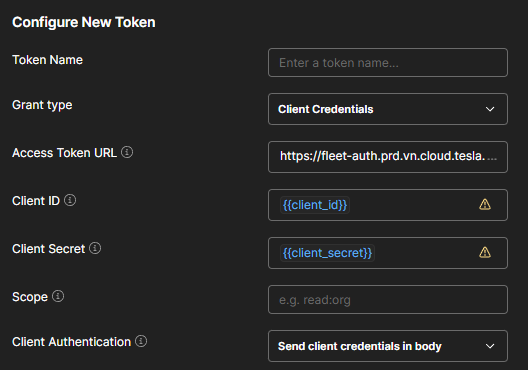Select the {{client_secret}} variable
The height and width of the screenshot is (370, 528).
(327, 253)
